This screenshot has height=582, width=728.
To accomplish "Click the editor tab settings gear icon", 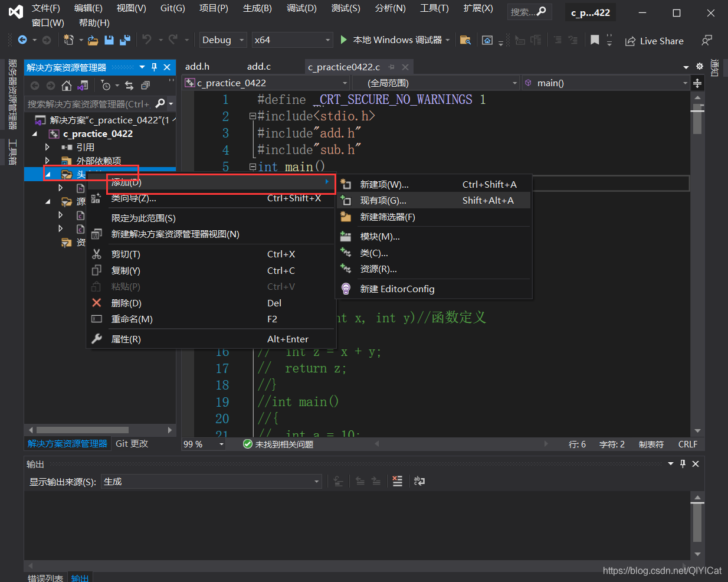I will tap(700, 67).
